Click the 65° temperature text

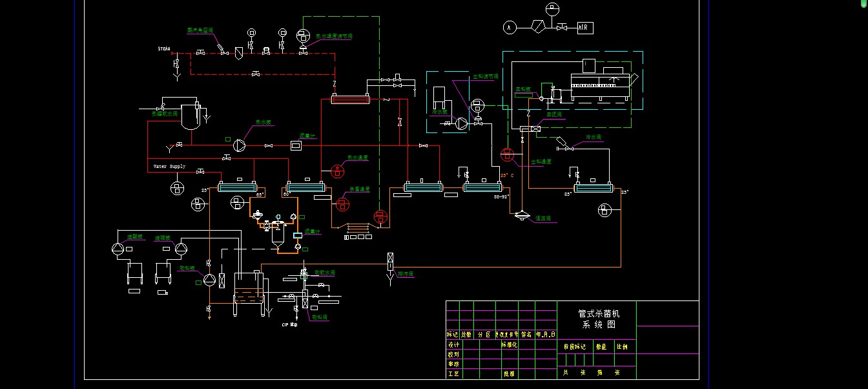(x=260, y=194)
